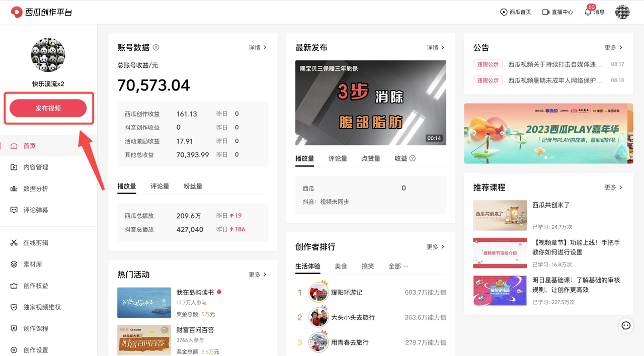Click the 抖音总播放 427,040 value
The height and width of the screenshot is (356, 644).
(x=190, y=229)
